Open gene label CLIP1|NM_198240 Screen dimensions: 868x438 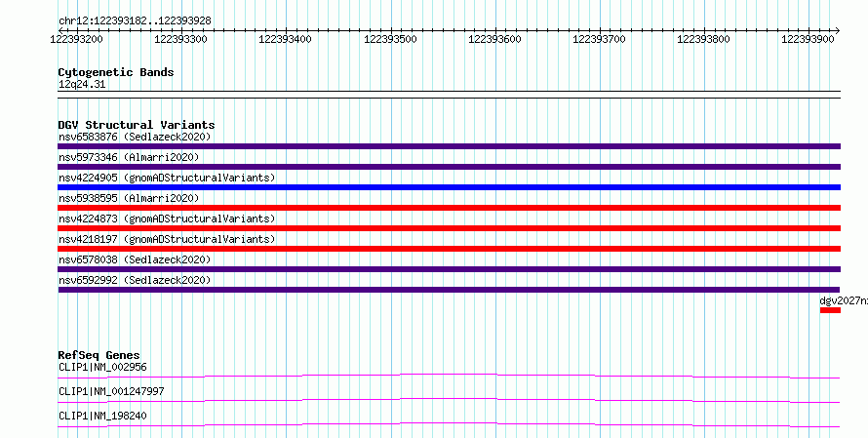point(102,416)
